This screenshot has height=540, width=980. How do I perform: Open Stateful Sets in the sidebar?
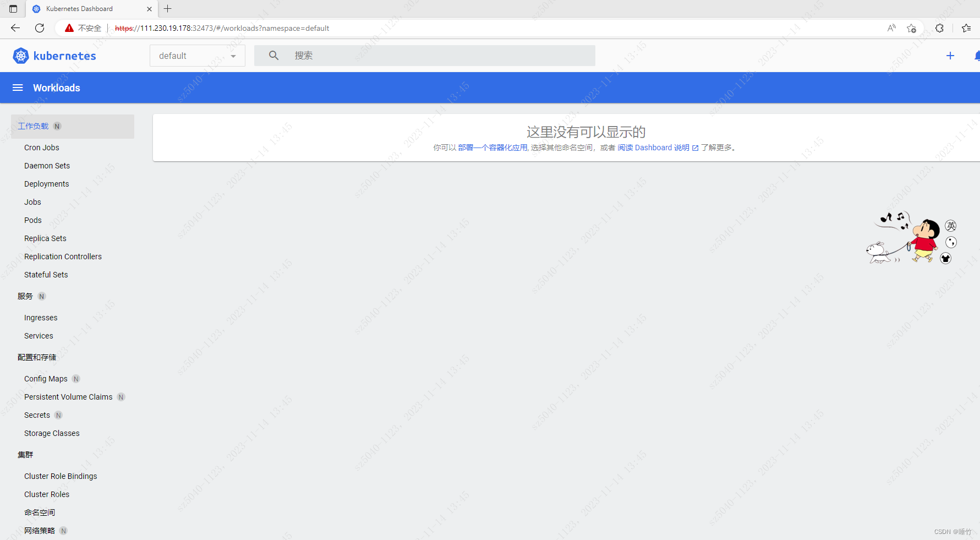point(46,275)
